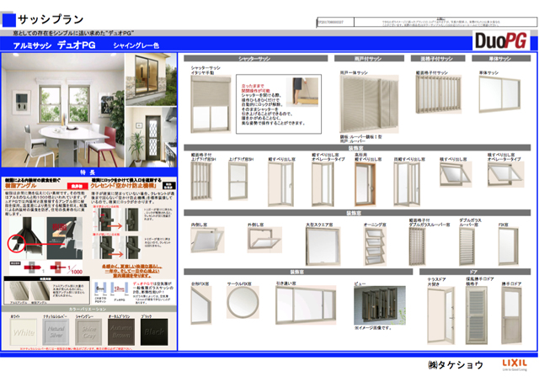Click the 単体サッシ section header
The height and width of the screenshot is (392, 539).
(501, 58)
